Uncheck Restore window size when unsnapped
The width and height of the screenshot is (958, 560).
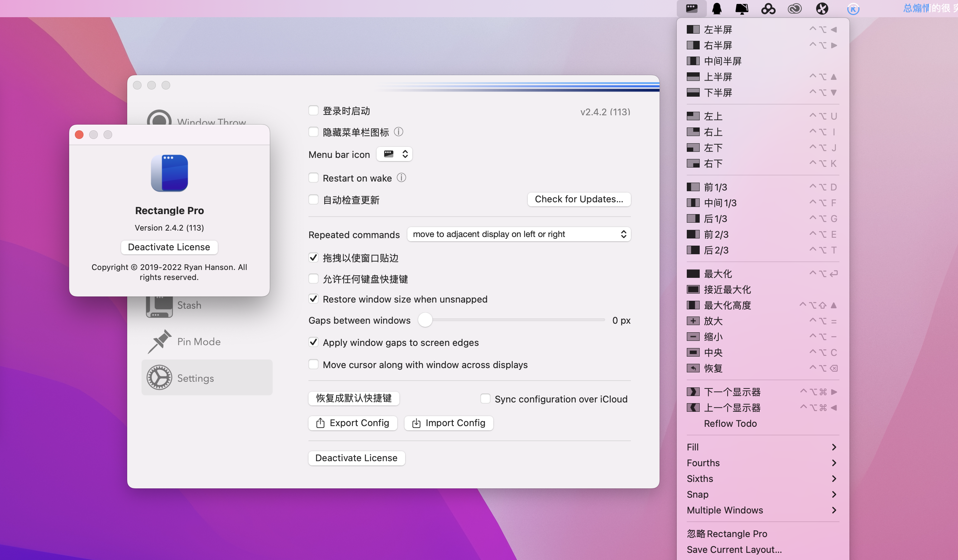(313, 299)
